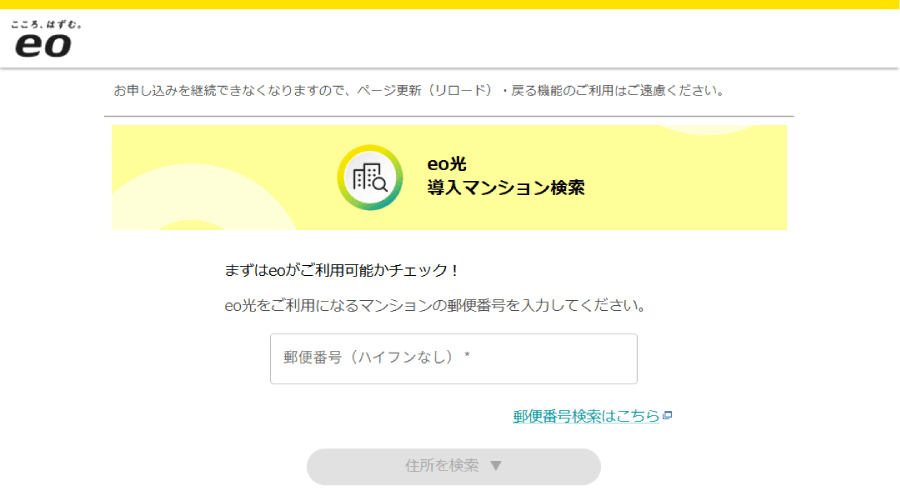Click the page reload warning notice text

pos(418,91)
